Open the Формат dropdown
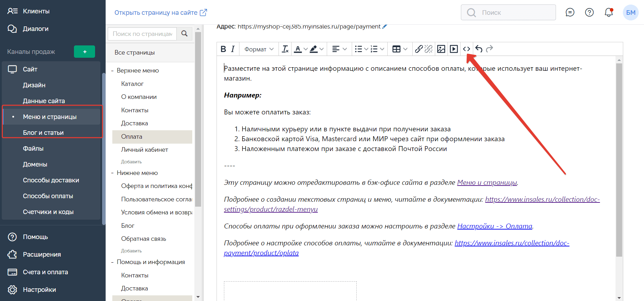Viewport: 644px width, 301px height. 259,49
